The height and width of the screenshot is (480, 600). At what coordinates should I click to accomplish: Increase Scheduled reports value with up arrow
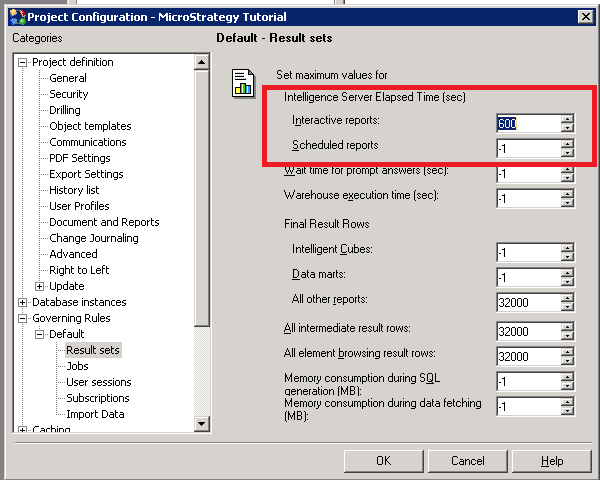tap(567, 144)
